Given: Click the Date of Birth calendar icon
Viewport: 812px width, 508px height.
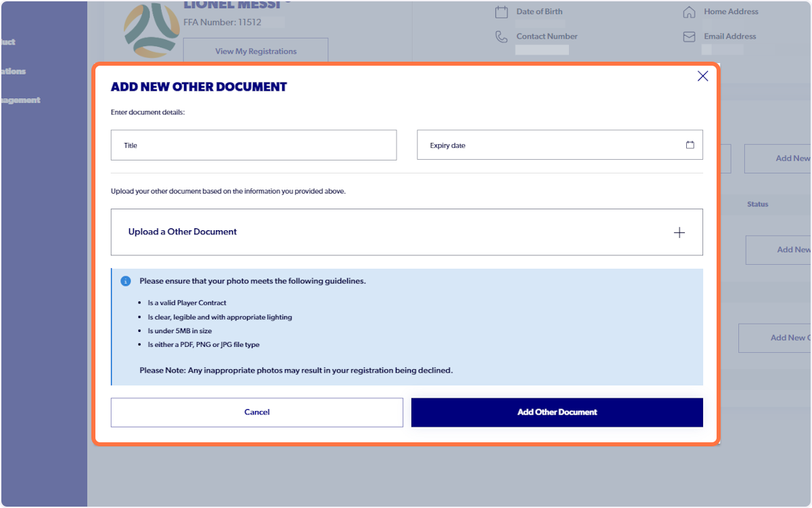Looking at the screenshot, I should (x=501, y=12).
